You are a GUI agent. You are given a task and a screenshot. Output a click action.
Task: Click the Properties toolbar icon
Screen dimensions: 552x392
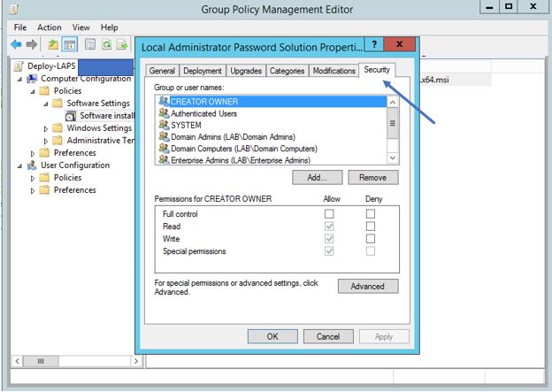click(90, 44)
